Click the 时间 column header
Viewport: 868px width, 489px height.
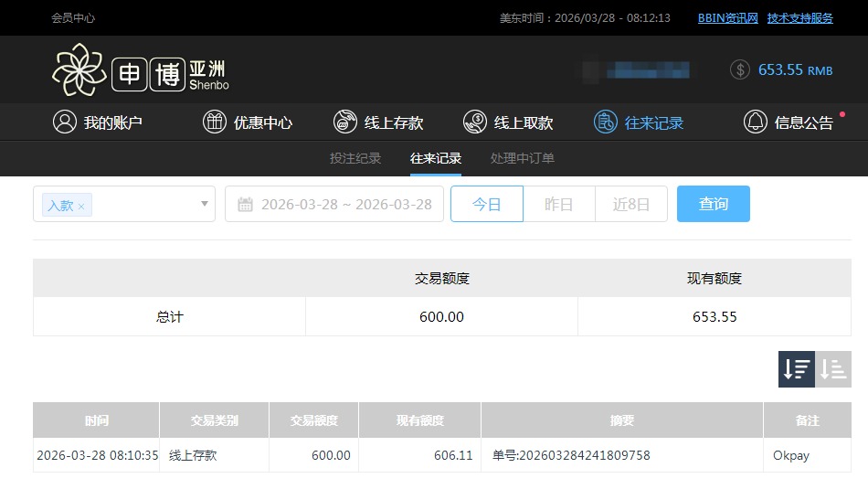tap(96, 420)
